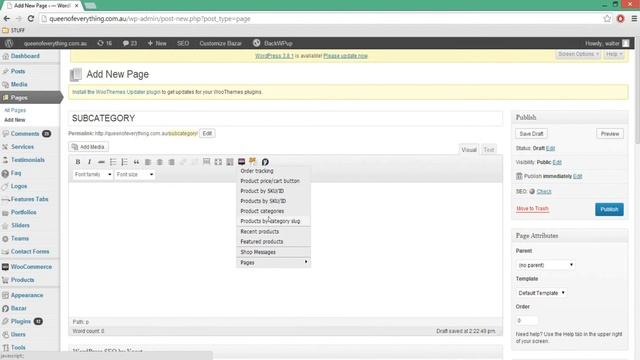Align text right in editor

171,162
